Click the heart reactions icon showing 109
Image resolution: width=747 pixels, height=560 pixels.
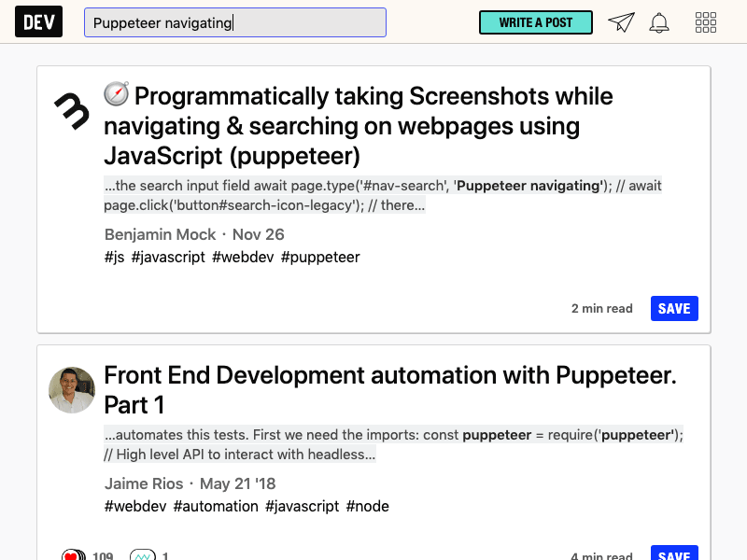tap(74, 554)
